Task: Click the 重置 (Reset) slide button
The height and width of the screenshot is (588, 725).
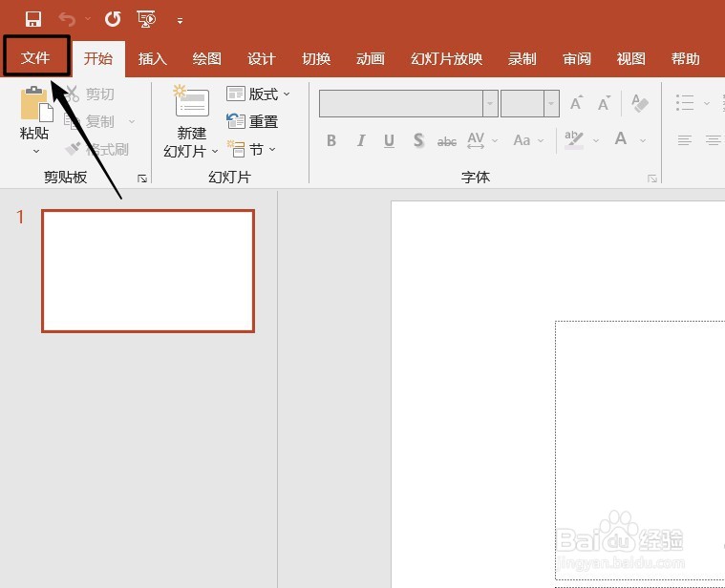Action: 252,121
